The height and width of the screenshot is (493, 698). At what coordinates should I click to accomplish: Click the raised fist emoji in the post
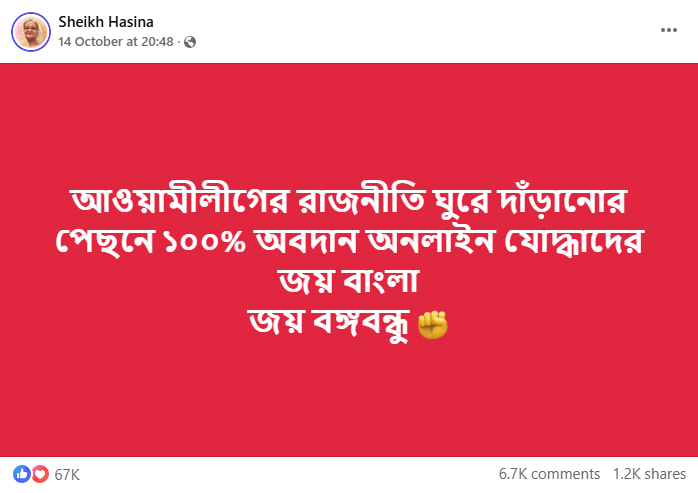(x=432, y=325)
